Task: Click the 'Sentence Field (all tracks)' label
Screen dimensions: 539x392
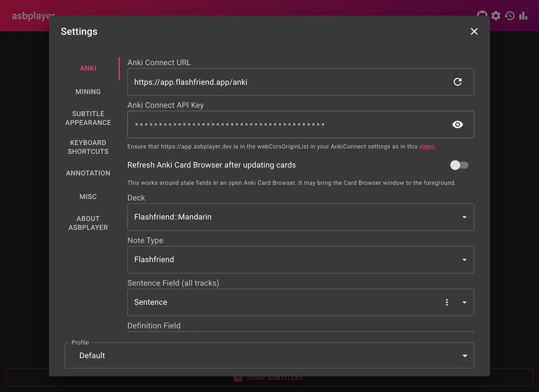Action: (x=173, y=283)
